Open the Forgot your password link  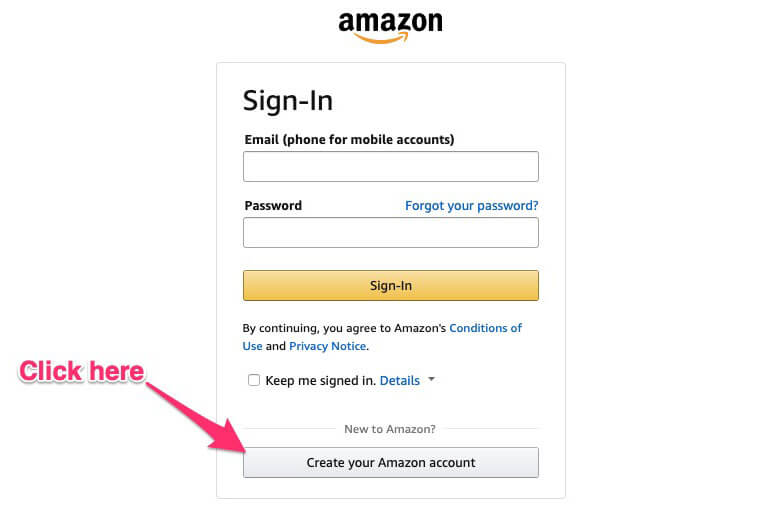click(471, 206)
